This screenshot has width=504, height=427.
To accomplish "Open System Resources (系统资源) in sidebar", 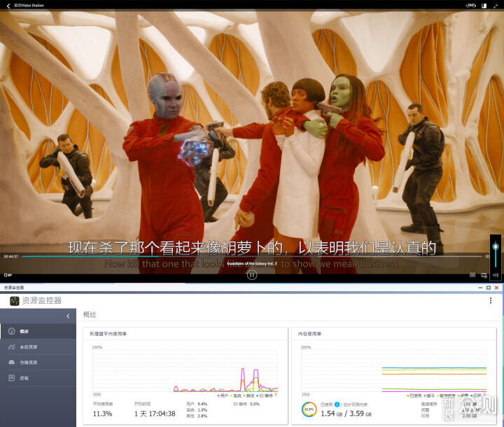I will 38,347.
